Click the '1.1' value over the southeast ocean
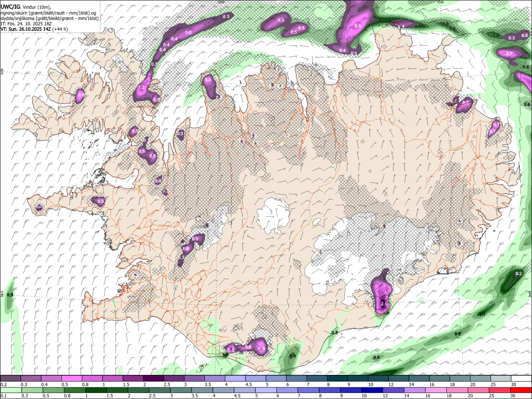 [482, 314]
